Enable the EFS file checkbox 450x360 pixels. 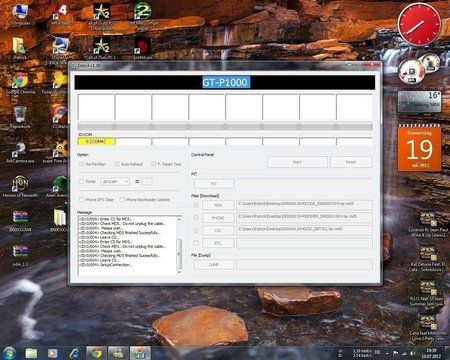(x=196, y=243)
